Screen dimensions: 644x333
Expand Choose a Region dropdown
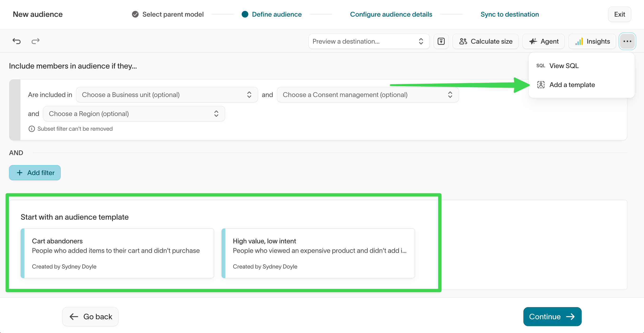134,114
